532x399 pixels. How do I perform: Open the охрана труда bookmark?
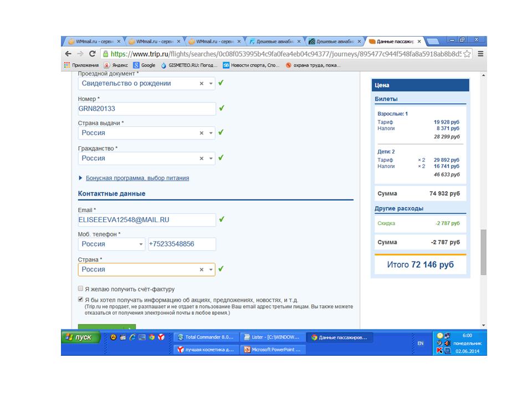point(313,65)
